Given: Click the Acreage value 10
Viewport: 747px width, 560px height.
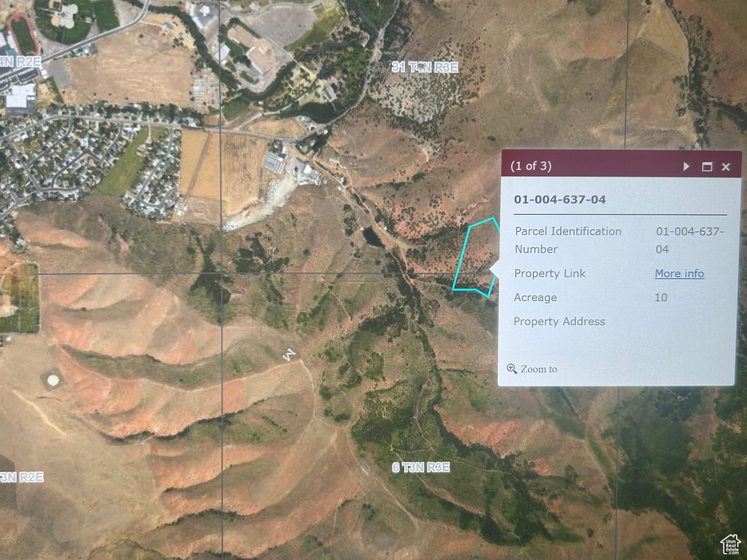Looking at the screenshot, I should tap(661, 297).
